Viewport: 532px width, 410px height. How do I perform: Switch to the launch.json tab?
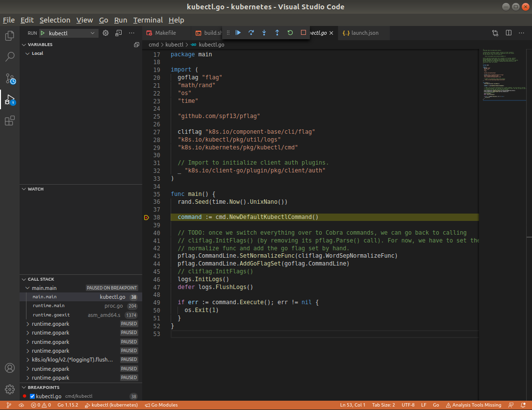pyautogui.click(x=364, y=33)
